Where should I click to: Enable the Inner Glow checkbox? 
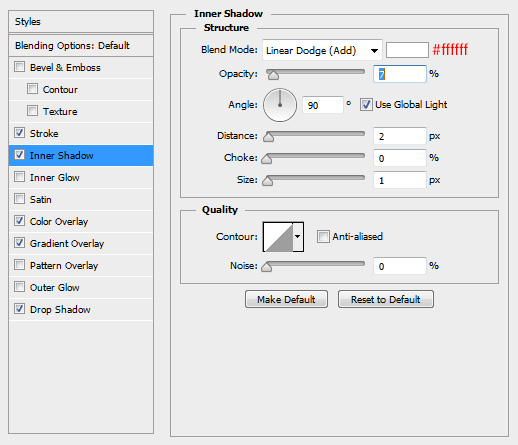[19, 177]
